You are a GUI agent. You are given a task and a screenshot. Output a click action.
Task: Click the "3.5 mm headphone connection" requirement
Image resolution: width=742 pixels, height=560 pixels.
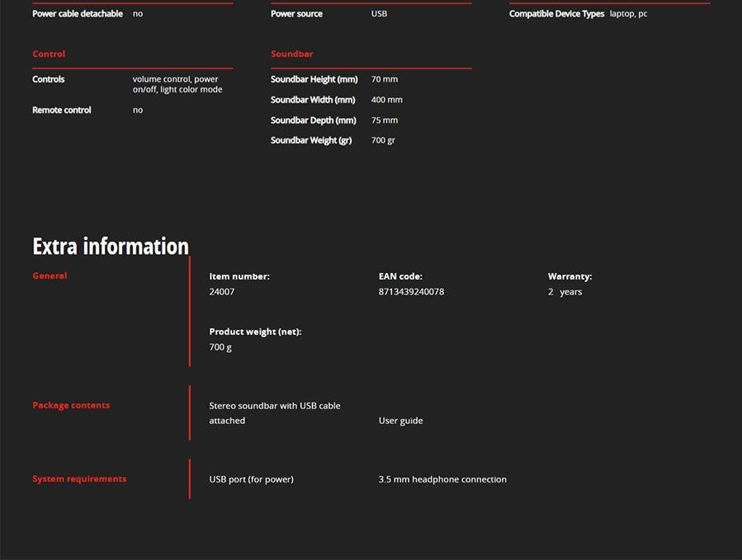coord(442,479)
